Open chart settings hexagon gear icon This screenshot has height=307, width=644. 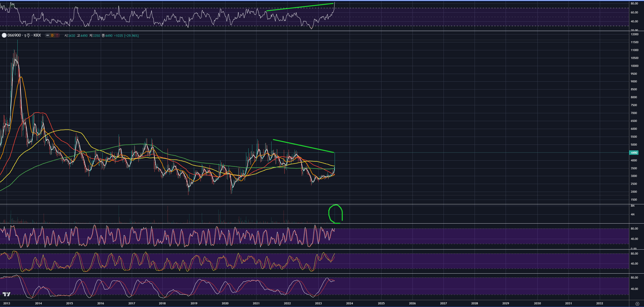coord(637,304)
